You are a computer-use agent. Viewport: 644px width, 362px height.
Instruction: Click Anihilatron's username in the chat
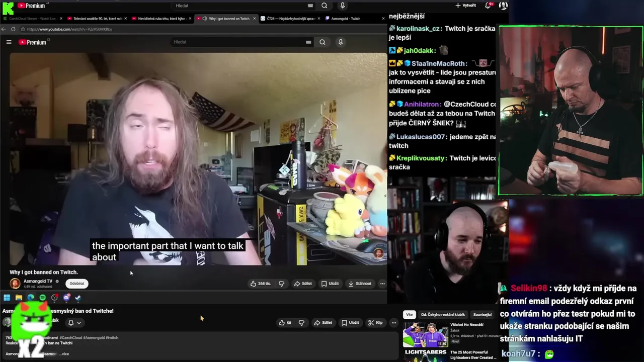coord(422,104)
